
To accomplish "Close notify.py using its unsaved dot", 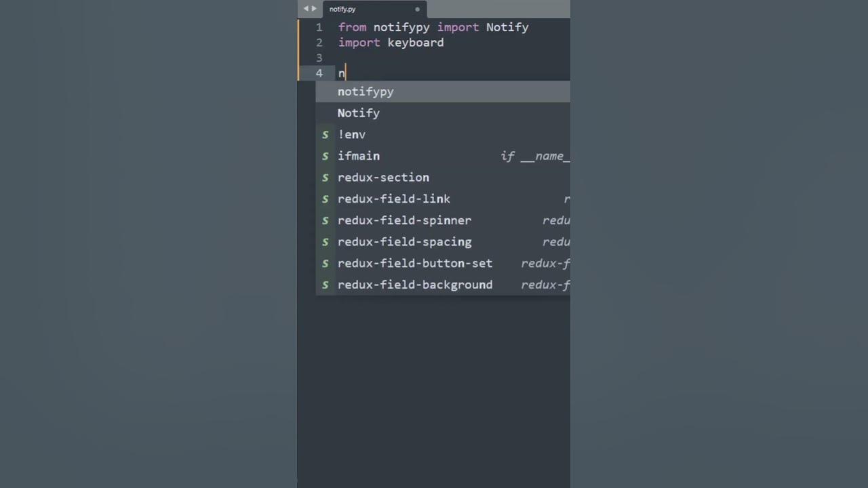I will tap(417, 9).
